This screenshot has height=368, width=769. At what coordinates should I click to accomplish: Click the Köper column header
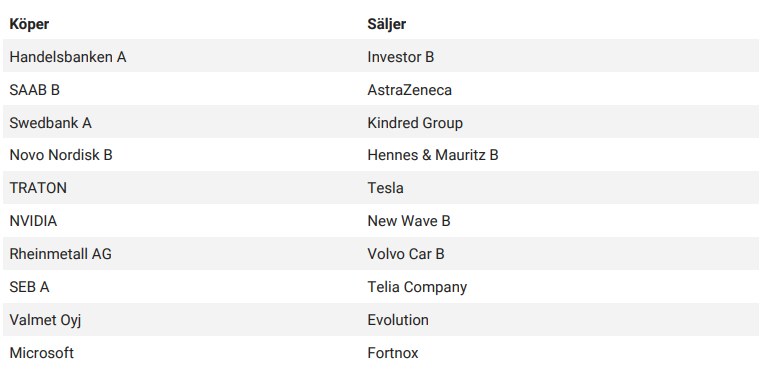point(29,24)
